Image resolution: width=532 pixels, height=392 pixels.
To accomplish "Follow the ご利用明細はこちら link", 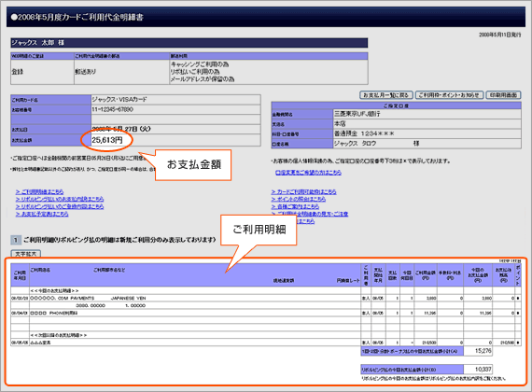I will pyautogui.click(x=39, y=191).
